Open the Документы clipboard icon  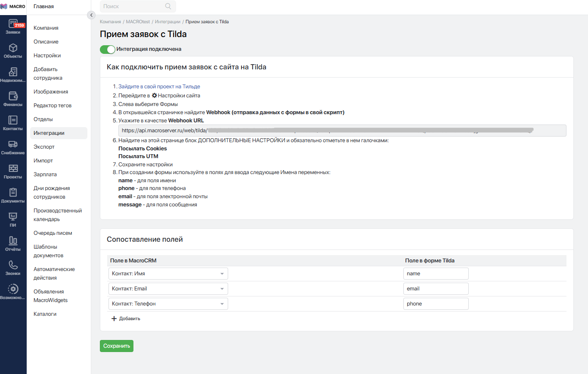pos(13,192)
